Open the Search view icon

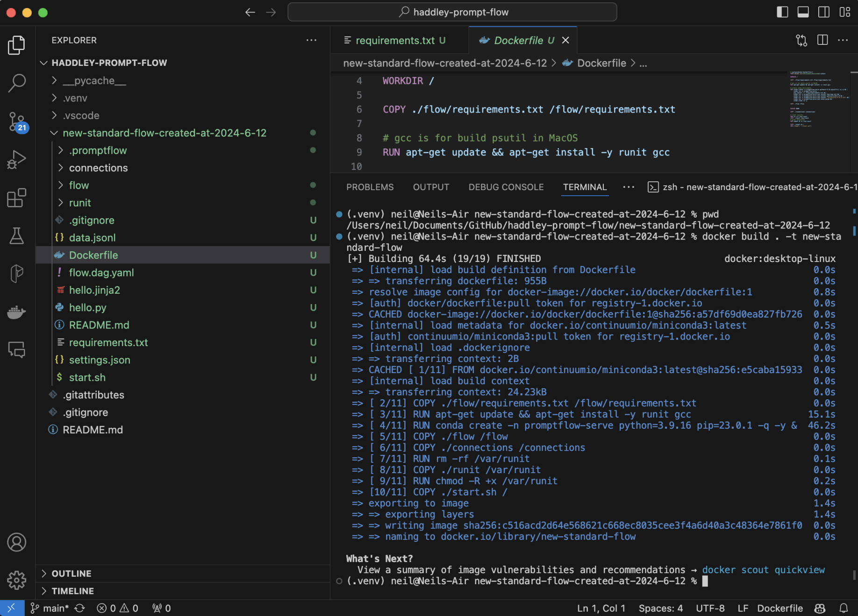(x=17, y=83)
